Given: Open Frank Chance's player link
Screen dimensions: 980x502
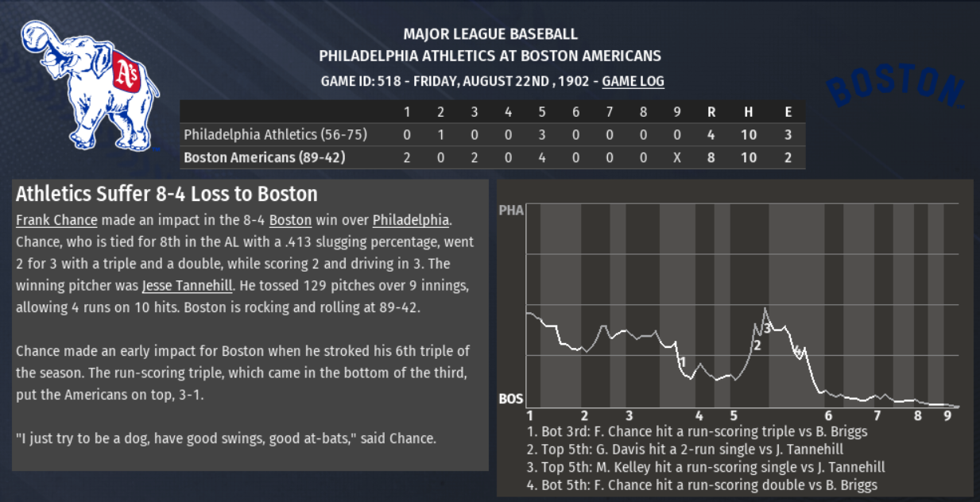Looking at the screenshot, I should click(x=56, y=220).
